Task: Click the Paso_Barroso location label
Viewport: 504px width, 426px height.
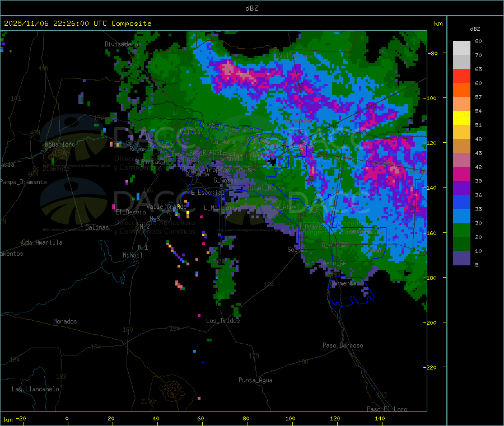Action: click(343, 345)
